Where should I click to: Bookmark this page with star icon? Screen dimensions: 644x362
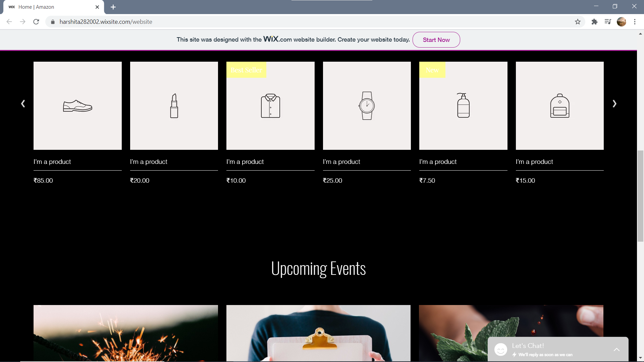(x=578, y=22)
